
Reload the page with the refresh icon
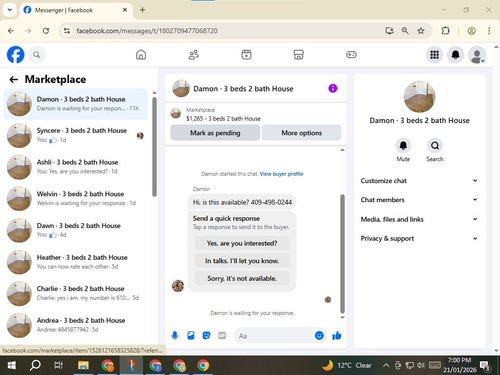[46, 31]
